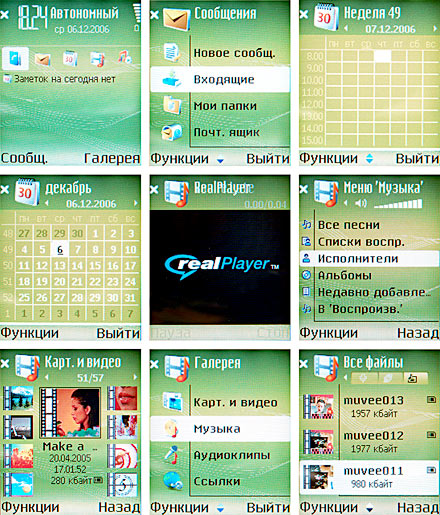Click the 'Альбомы' disc icon

click(x=307, y=275)
